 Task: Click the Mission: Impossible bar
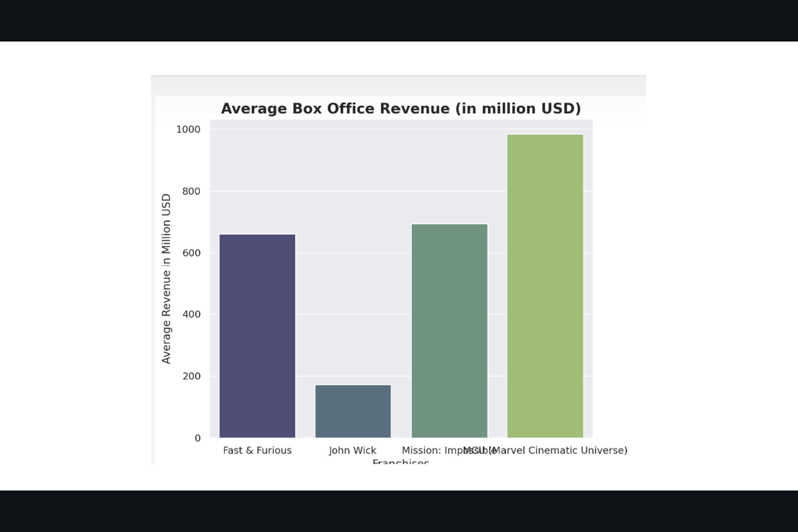pyautogui.click(x=449, y=330)
